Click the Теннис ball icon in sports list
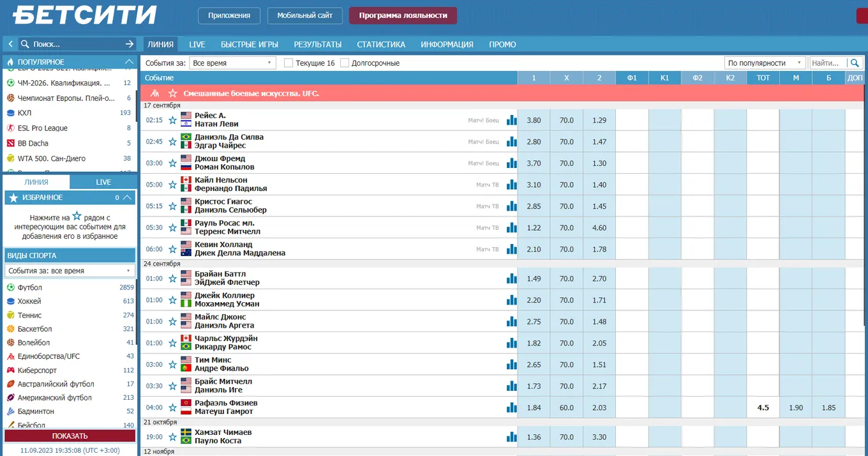The image size is (868, 456). click(x=11, y=315)
